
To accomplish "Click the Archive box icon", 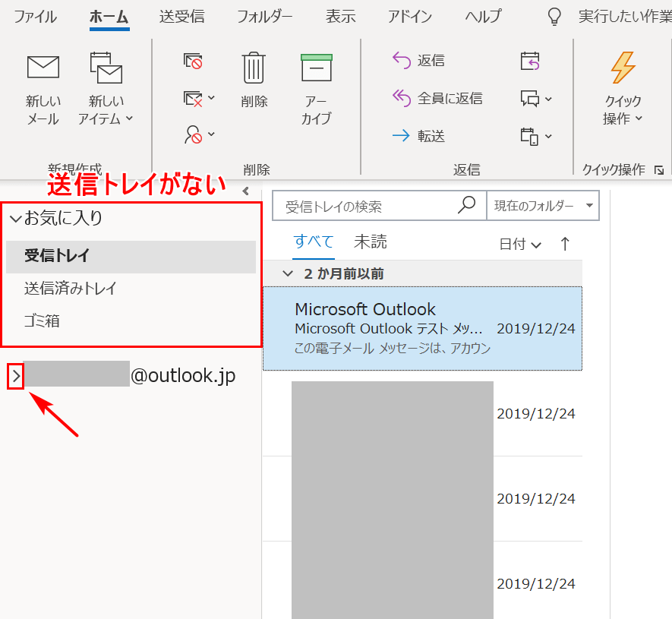I will pyautogui.click(x=316, y=68).
